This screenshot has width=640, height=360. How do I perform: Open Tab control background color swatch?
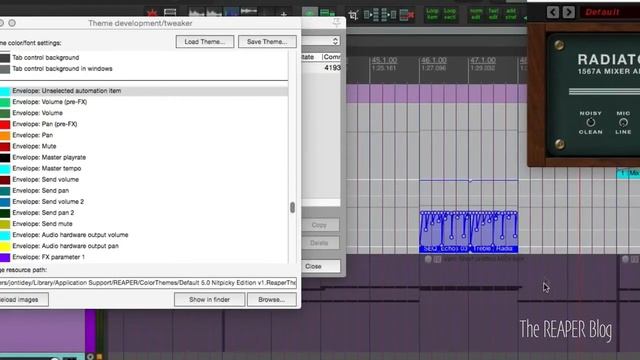5,58
